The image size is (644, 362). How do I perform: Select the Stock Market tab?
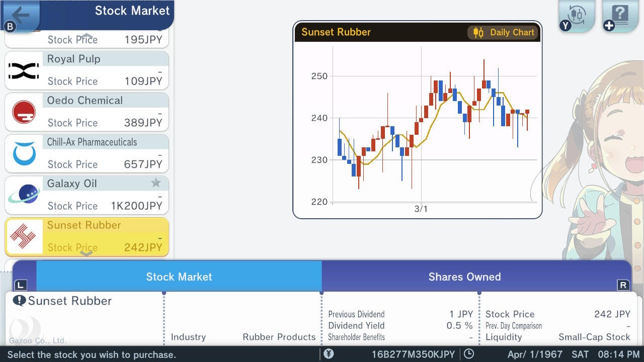(179, 276)
